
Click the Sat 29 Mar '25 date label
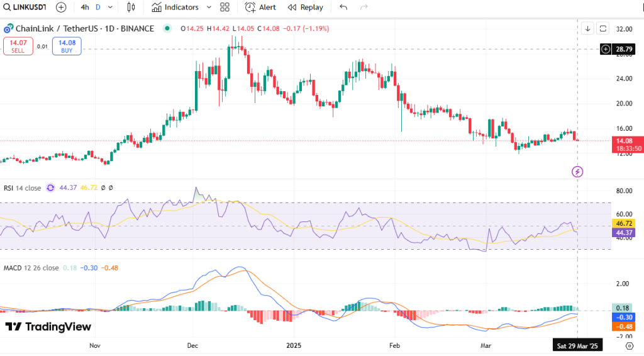pyautogui.click(x=577, y=346)
